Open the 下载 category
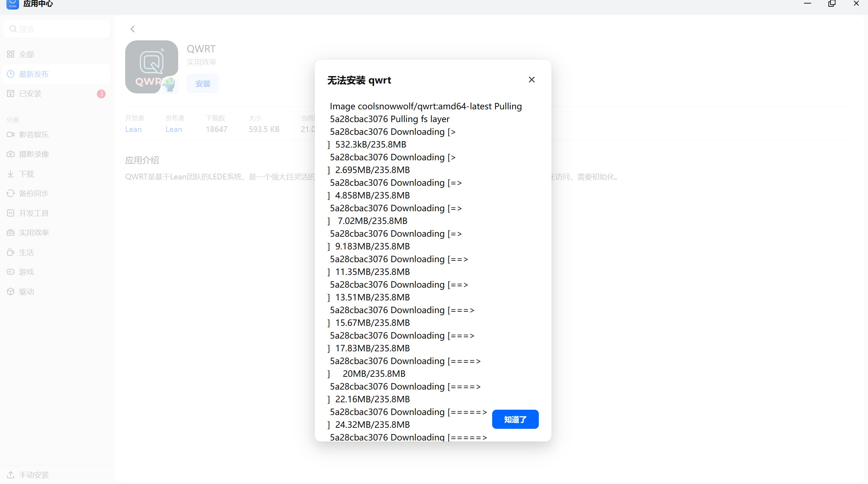868x484 pixels. 26,174
